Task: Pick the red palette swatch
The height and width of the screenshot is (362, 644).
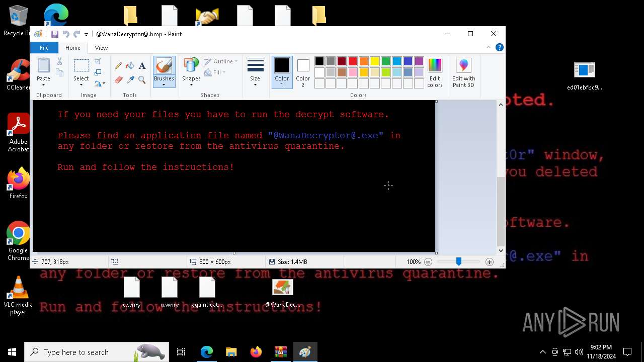Action: pyautogui.click(x=353, y=61)
